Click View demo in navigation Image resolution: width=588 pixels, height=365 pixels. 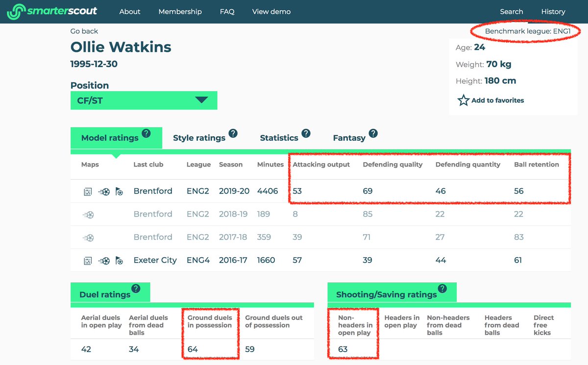point(271,12)
